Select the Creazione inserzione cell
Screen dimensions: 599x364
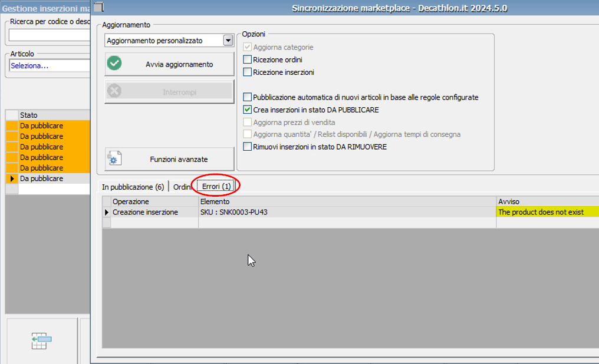[154, 212]
